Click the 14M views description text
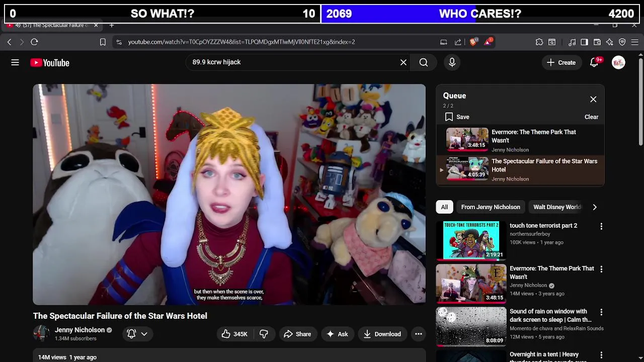This screenshot has width=644, height=362. (x=67, y=357)
